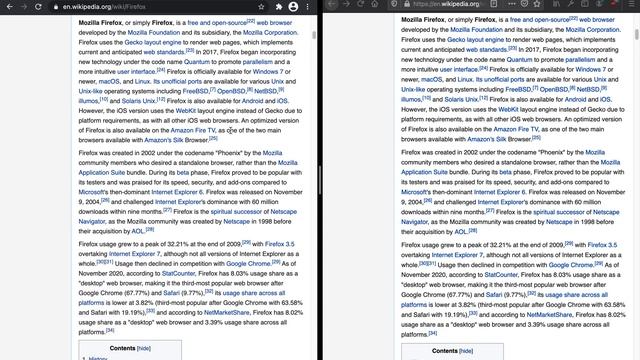This screenshot has height=360, width=640.
Task: Toggle reader view in Firefox
Action: pos(494,4)
